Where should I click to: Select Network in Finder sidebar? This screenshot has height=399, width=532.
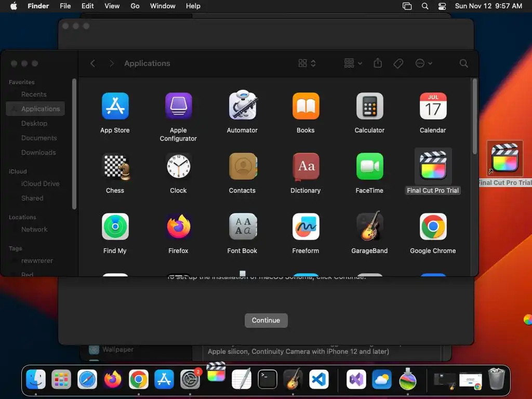tap(34, 229)
